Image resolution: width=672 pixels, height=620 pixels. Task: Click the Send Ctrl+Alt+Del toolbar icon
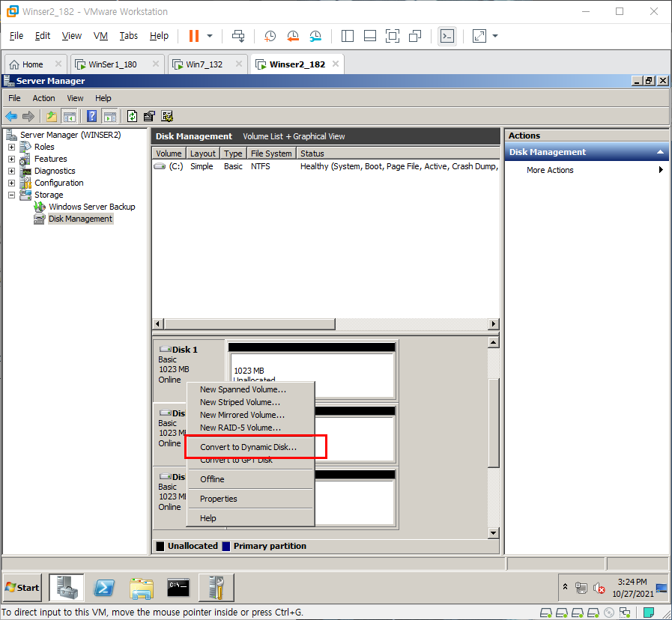click(x=238, y=36)
